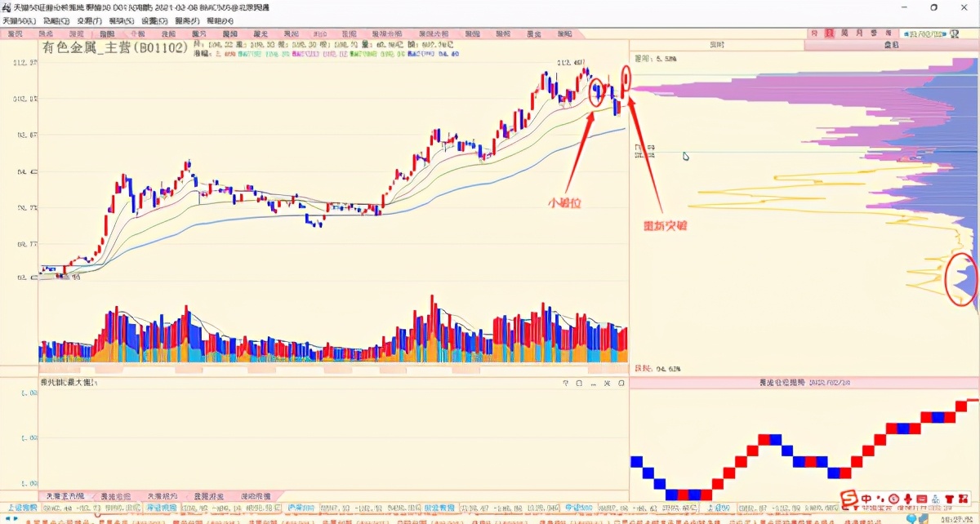Viewport: 980px width, 524px height.
Task: Switch chart to 月 (monthly) period
Action: point(859,33)
